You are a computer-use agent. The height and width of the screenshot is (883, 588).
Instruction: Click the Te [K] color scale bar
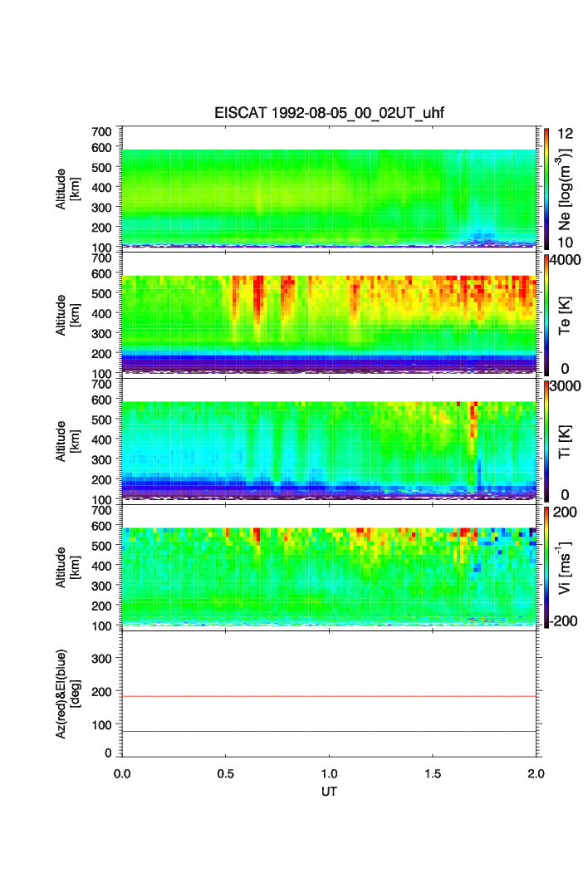click(546, 315)
